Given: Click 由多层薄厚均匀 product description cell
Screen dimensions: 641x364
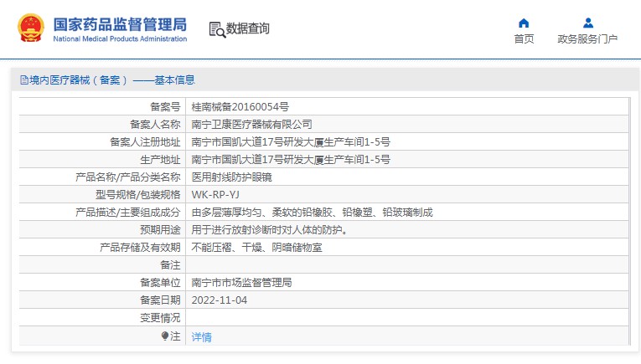Looking at the screenshot, I should click(312, 213).
